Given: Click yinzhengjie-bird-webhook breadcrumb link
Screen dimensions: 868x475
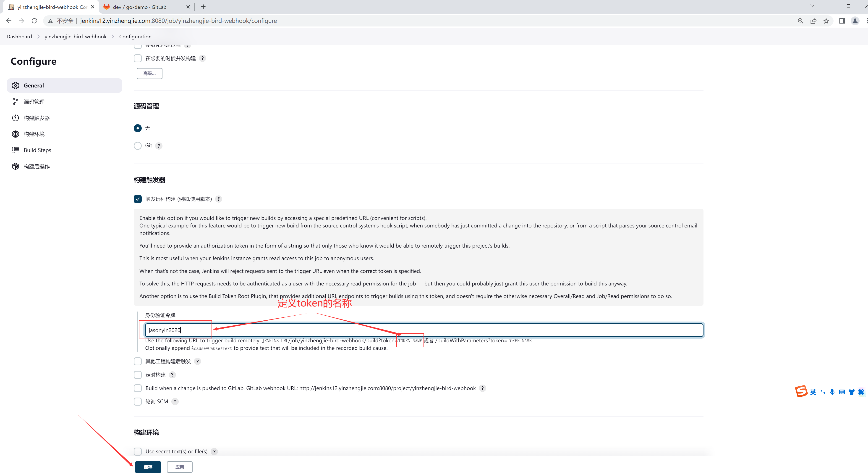Looking at the screenshot, I should coord(76,37).
